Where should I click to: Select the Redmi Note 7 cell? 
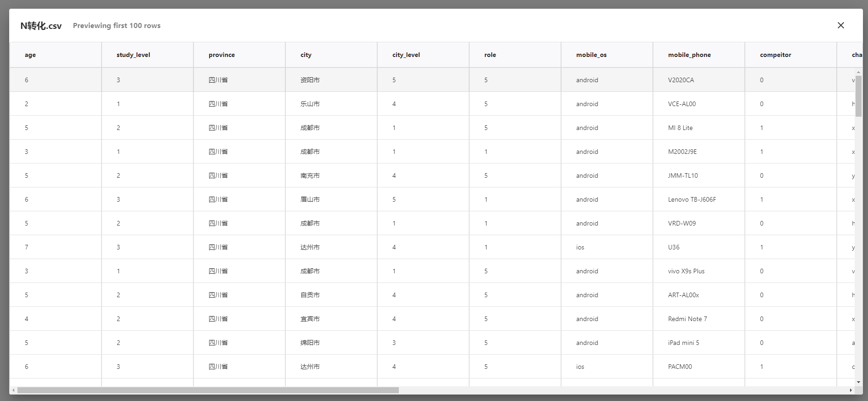point(687,319)
